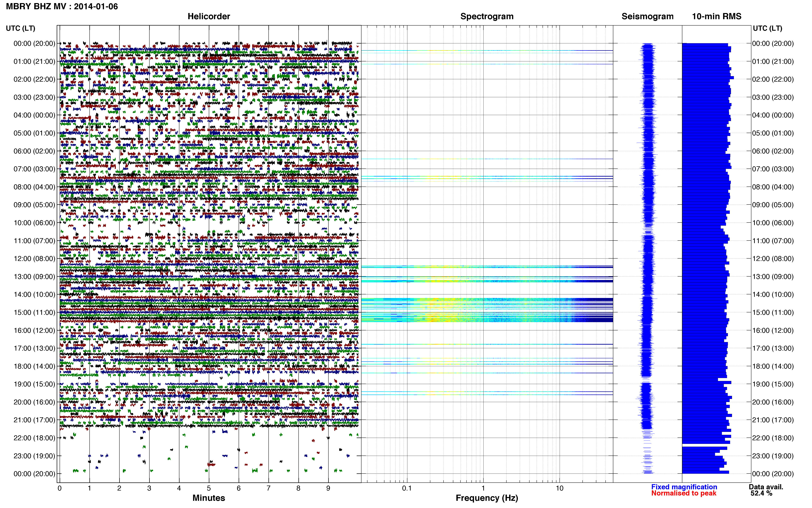Image resolution: width=812 pixels, height=508 pixels.
Task: Click left time label '19:00 (15:00)'
Action: (x=34, y=384)
